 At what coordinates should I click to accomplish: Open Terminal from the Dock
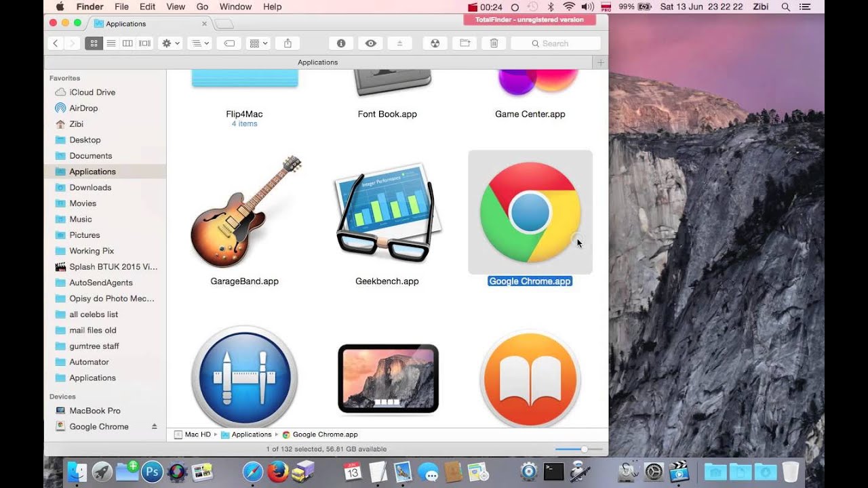[x=553, y=472]
